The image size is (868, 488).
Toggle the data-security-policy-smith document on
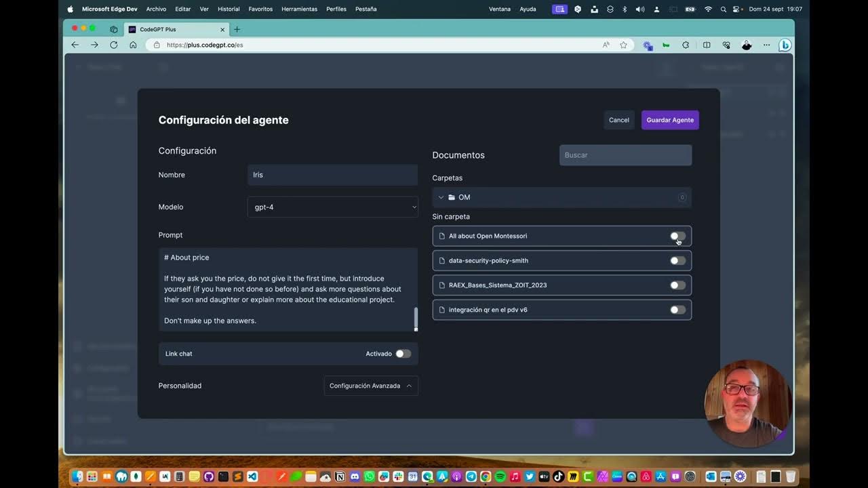coord(677,260)
